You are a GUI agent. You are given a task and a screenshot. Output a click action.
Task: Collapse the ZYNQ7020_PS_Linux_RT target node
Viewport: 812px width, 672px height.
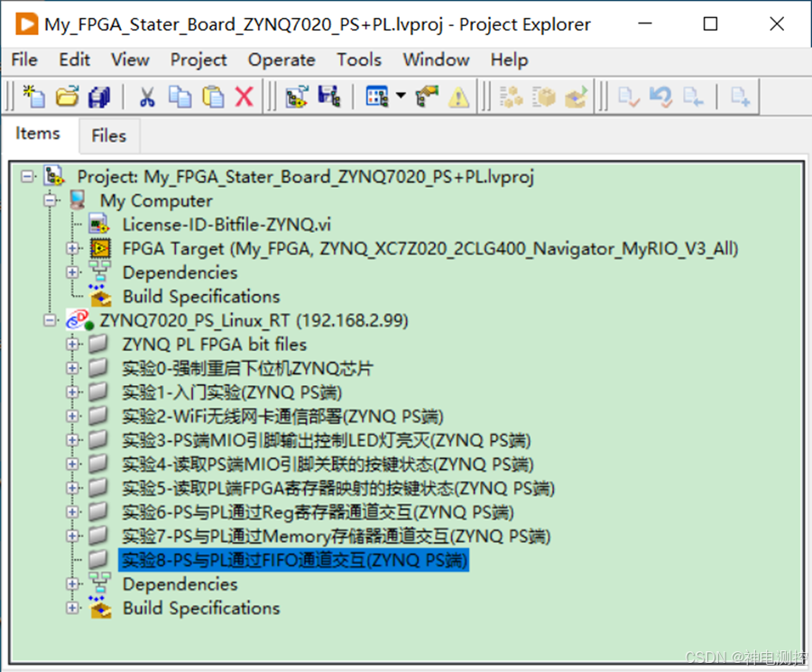pos(51,320)
